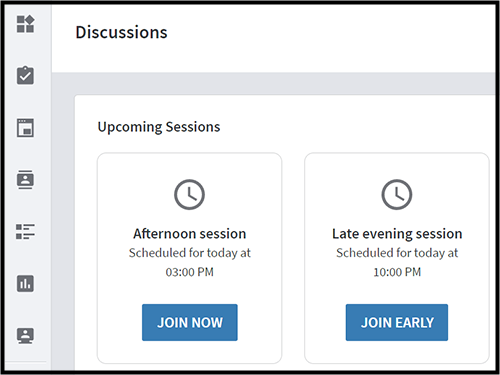Click the presenter screen icon at sidebar bottom
This screenshot has width=500, height=375.
(x=25, y=336)
